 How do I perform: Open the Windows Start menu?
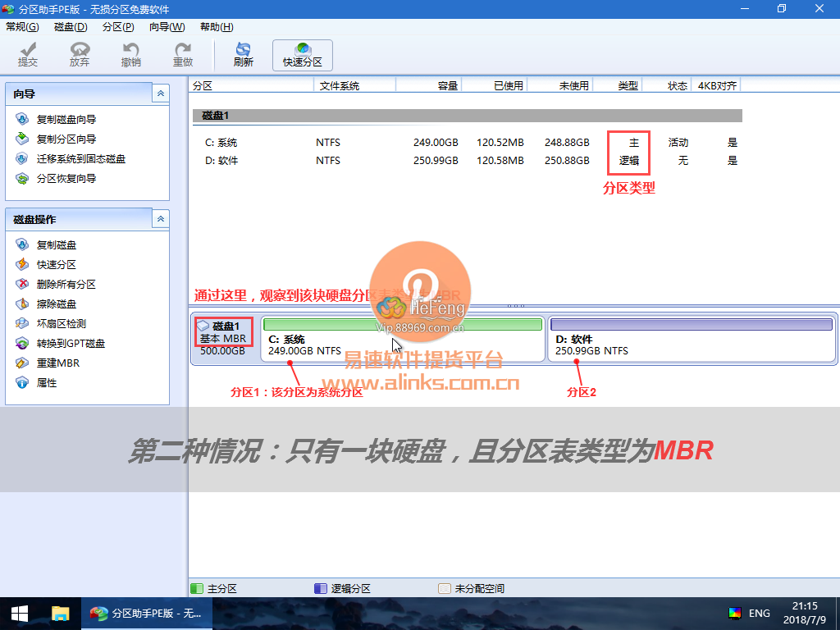(20, 613)
